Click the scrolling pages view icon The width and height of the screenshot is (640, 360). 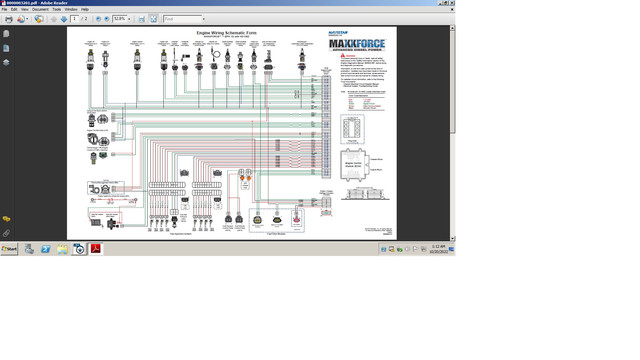142,19
